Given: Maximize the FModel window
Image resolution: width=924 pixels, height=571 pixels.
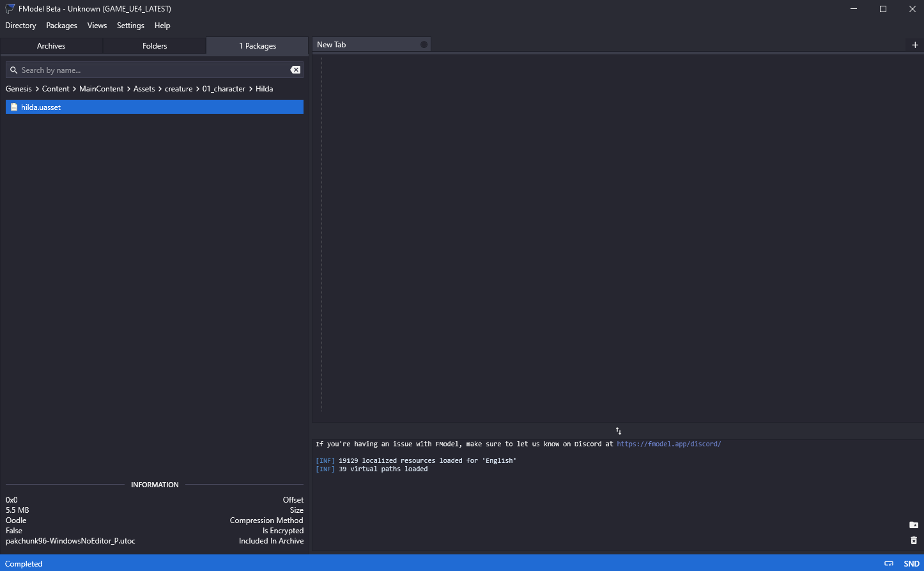Looking at the screenshot, I should point(883,9).
